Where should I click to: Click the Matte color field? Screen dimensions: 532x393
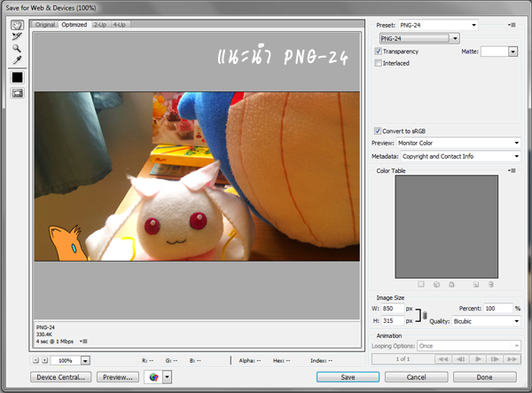click(495, 51)
